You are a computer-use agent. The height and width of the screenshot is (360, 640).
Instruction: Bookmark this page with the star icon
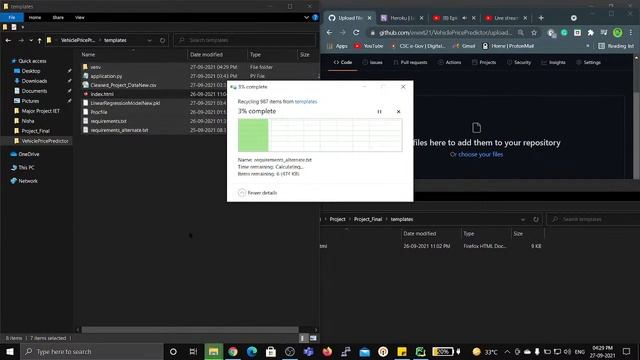(534, 32)
